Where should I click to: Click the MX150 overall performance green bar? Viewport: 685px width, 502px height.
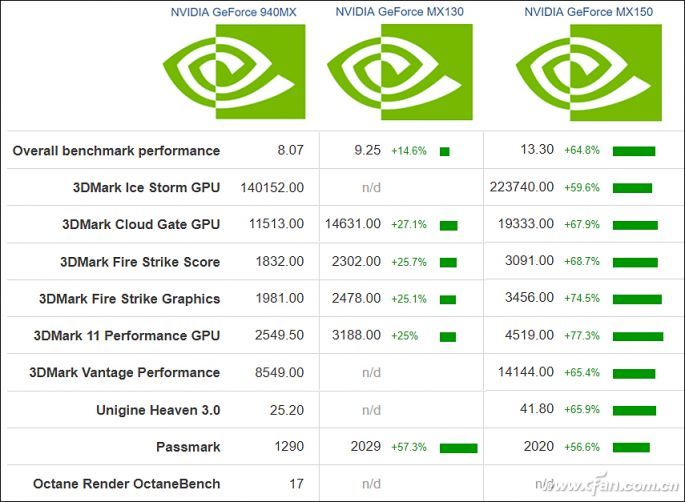(634, 151)
